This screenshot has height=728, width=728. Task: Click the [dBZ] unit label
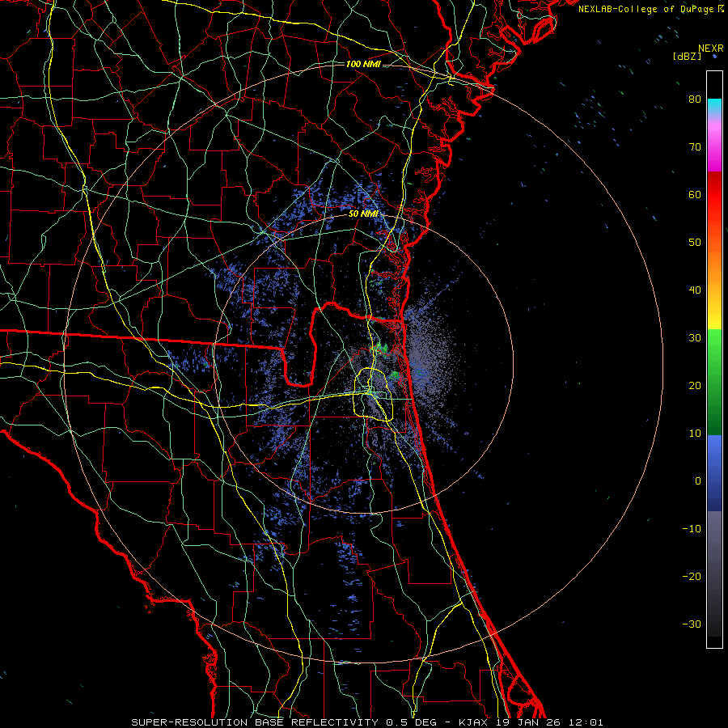coord(687,56)
